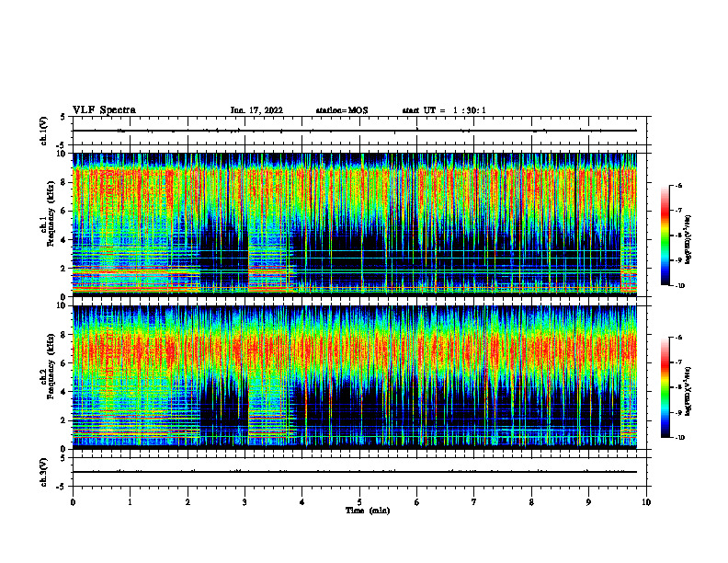Select the ch.1 color bar log(PSD) label
The width and height of the screenshot is (728, 563).
pos(688,240)
